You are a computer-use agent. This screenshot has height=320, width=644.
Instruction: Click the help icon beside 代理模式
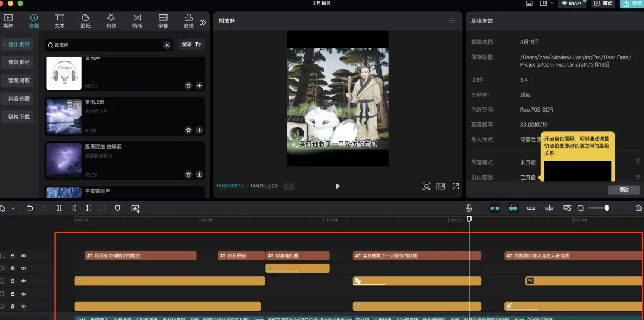click(638, 161)
